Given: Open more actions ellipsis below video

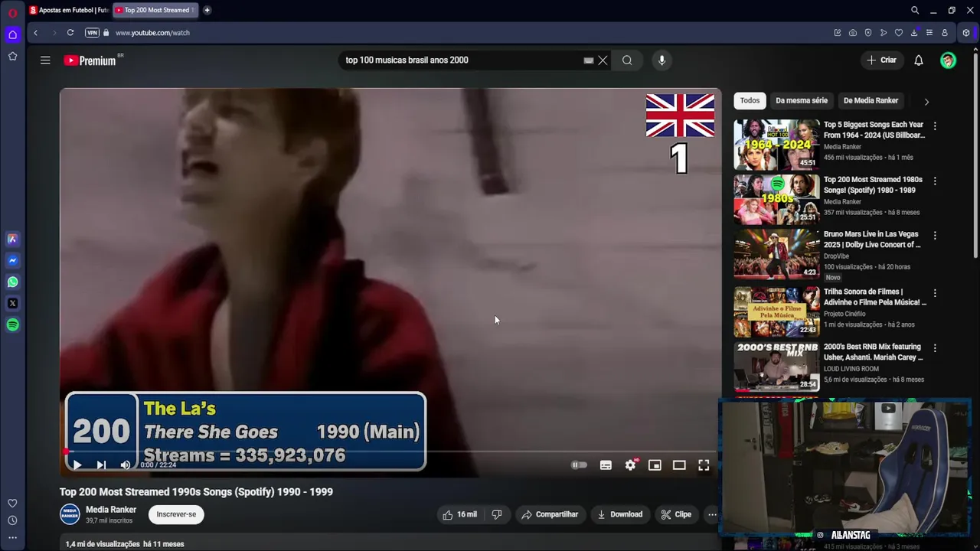Looking at the screenshot, I should [712, 514].
